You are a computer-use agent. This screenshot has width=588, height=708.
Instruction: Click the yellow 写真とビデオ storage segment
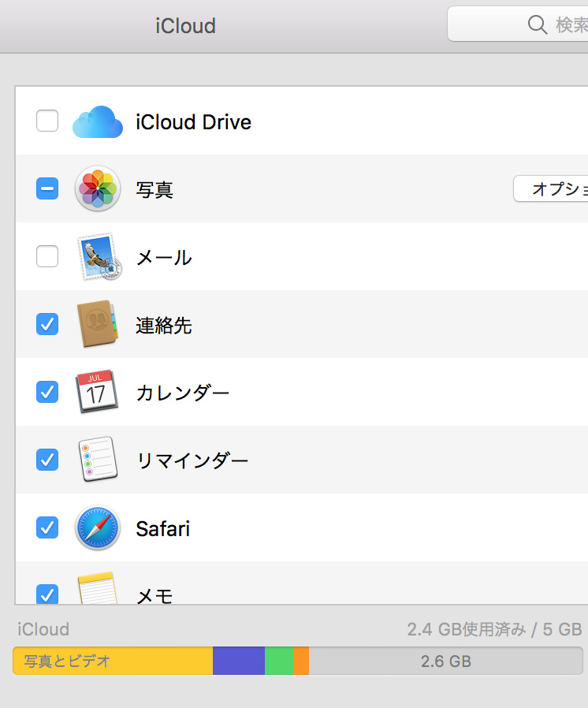[113, 661]
